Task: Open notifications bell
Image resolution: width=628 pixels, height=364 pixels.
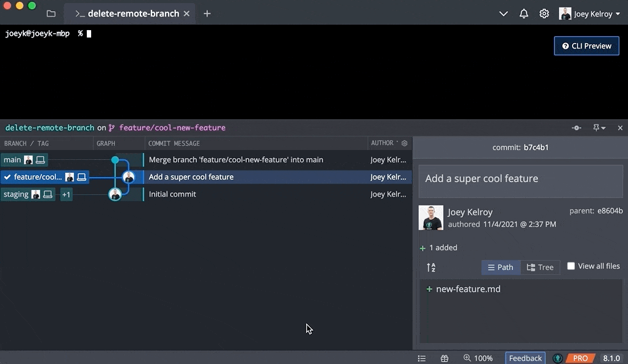Action: click(x=524, y=14)
